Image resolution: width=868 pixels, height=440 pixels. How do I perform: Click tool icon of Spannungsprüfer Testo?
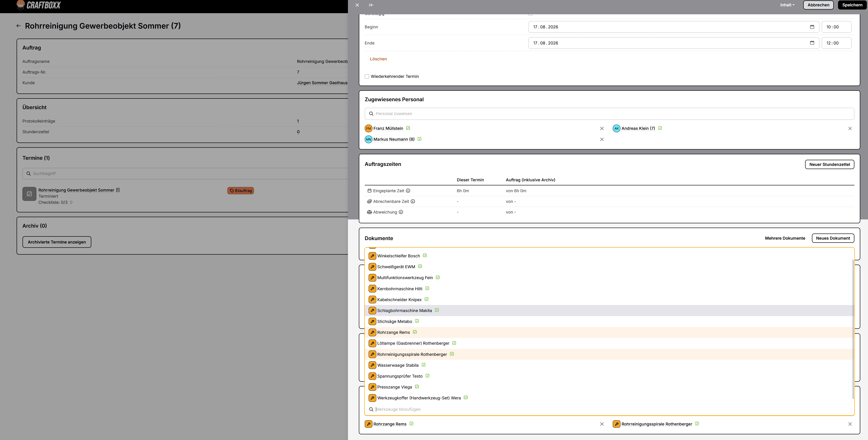(x=372, y=376)
